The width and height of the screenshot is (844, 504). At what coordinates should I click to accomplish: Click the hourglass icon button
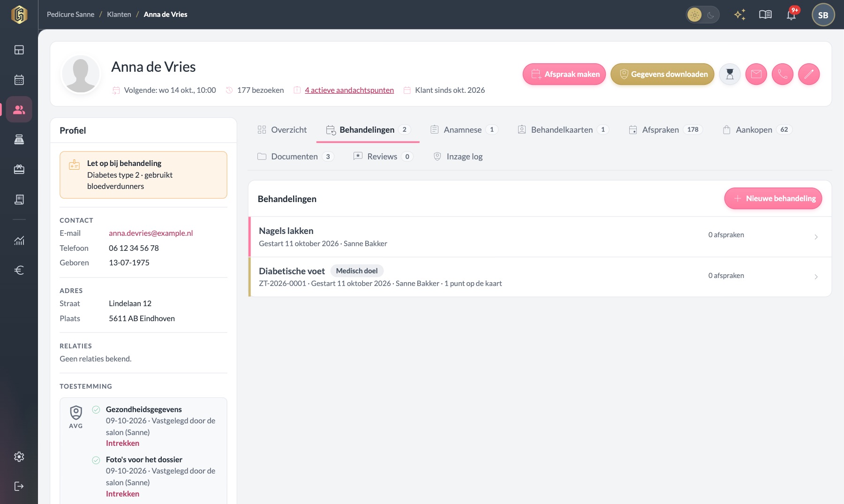[x=730, y=74]
